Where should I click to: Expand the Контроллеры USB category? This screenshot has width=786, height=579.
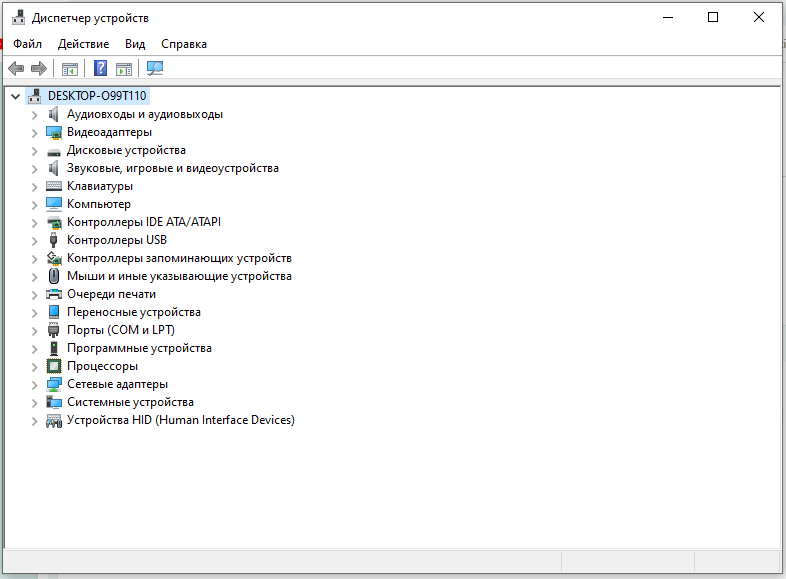34,241
